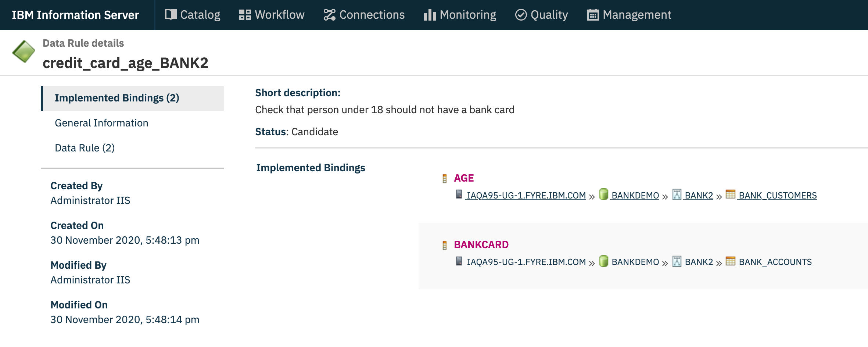
Task: Open the Implemented Bindings (2) tab
Action: point(117,98)
